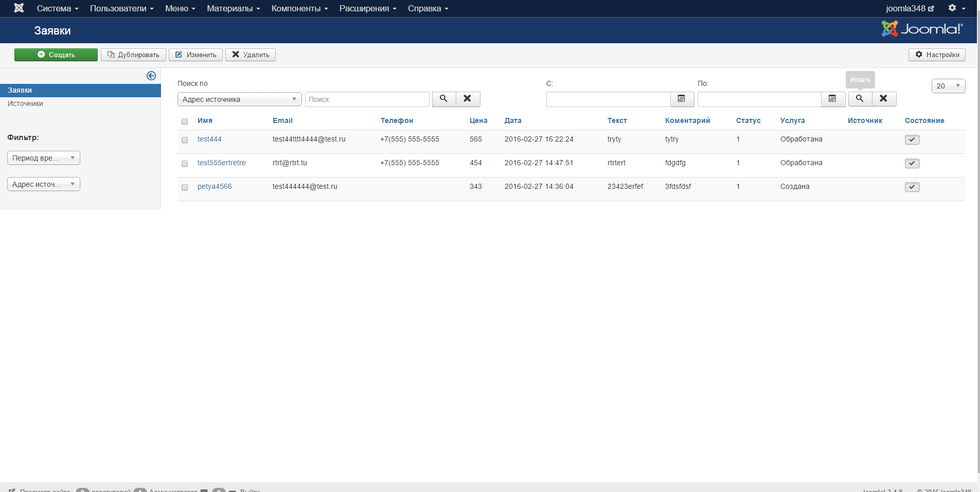This screenshot has width=980, height=492.
Task: Clear the text search with the X button
Action: coord(468,99)
